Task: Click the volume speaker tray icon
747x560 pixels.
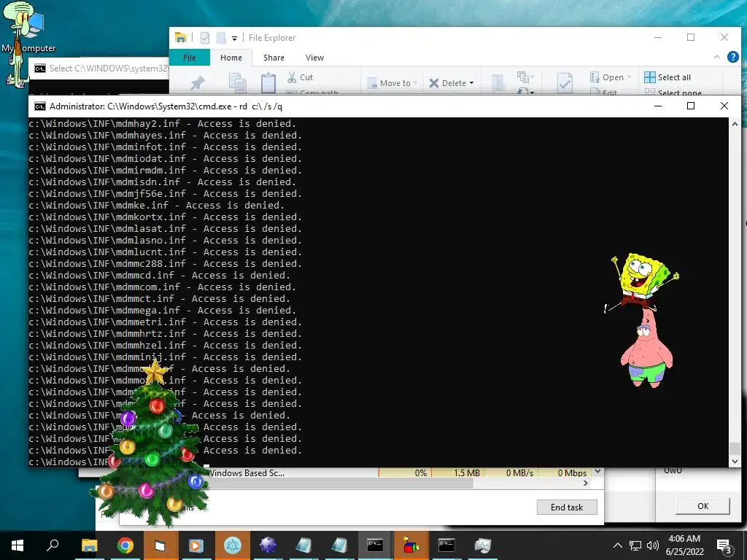Action: 653,545
